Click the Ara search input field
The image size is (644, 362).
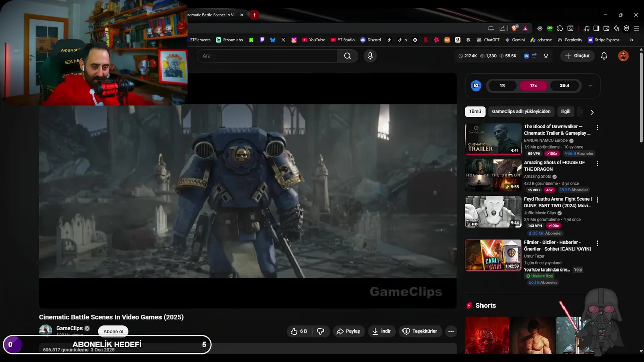(x=267, y=56)
